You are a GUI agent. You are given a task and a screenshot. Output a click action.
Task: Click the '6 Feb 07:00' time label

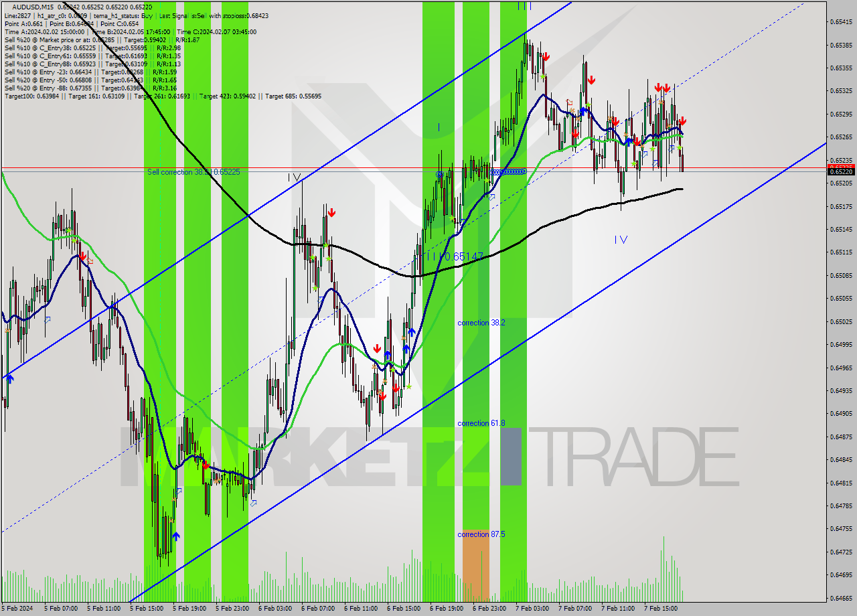tap(318, 609)
